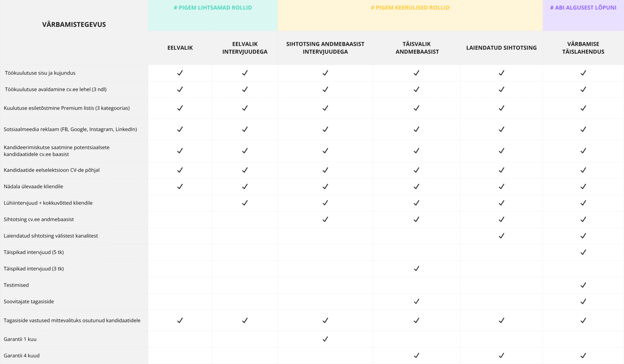Viewport: 624px width, 364px height.
Task: Click the Värbamise täislahendus column heading
Action: coord(583,48)
